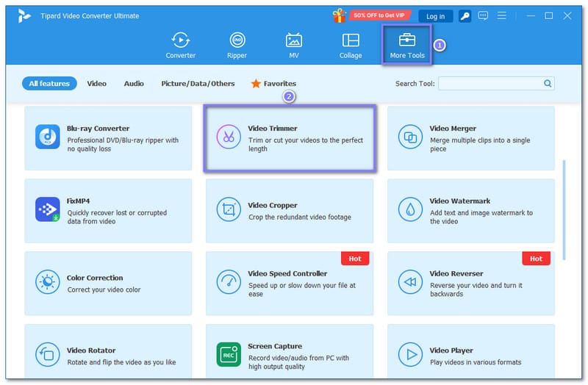This screenshot has height=385, width=588.
Task: Minimize the Tipard window
Action: (x=531, y=15)
